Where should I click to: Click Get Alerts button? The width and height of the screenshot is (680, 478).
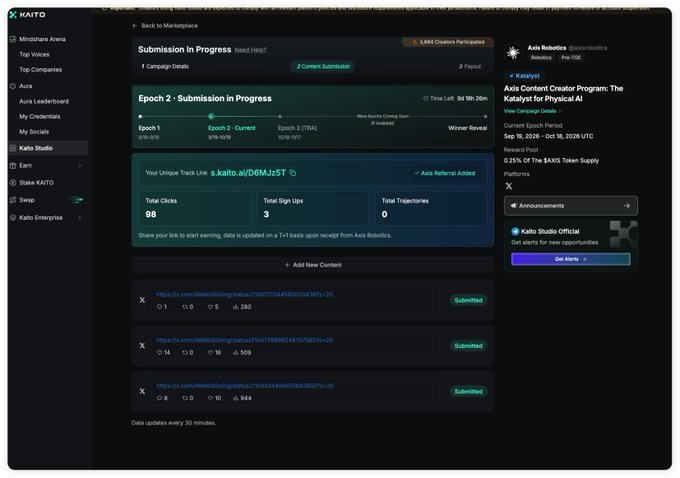[571, 259]
